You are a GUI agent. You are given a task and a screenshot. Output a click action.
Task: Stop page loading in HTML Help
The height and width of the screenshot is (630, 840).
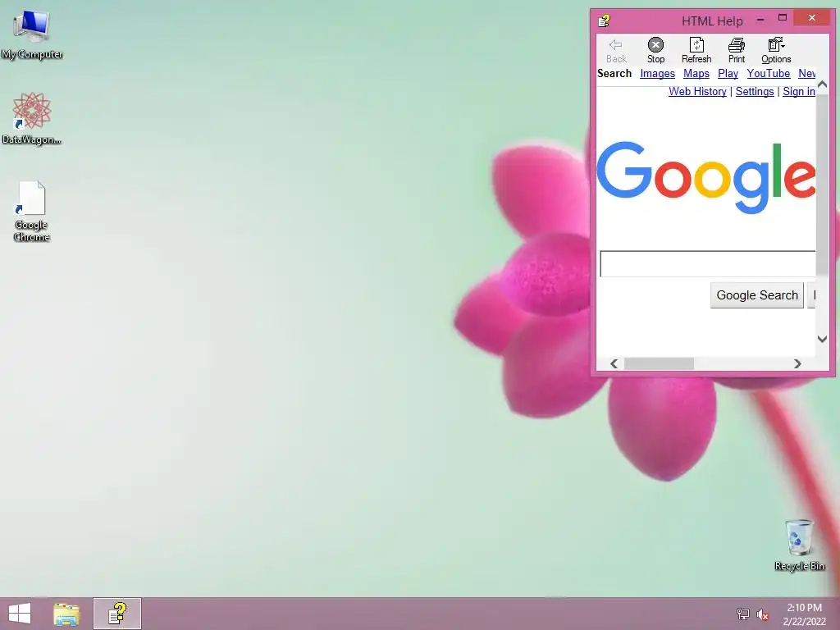pos(655,50)
